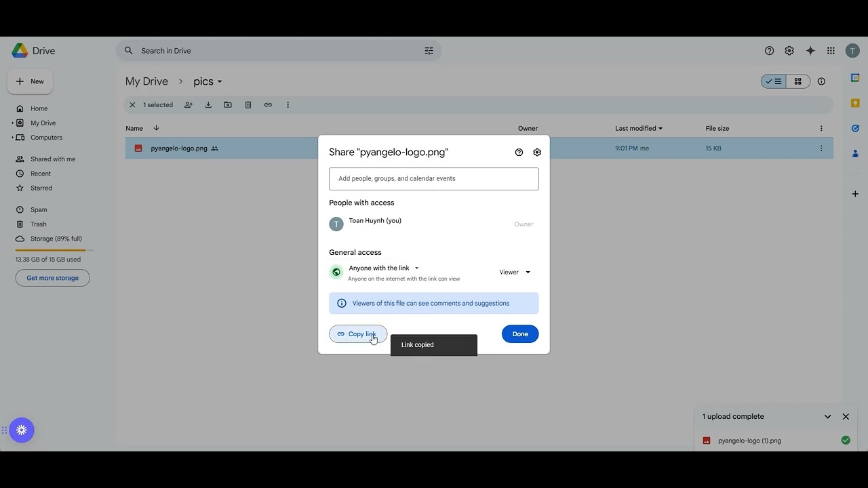Open help icon in Share dialog
The image size is (868, 488).
[x=519, y=152]
